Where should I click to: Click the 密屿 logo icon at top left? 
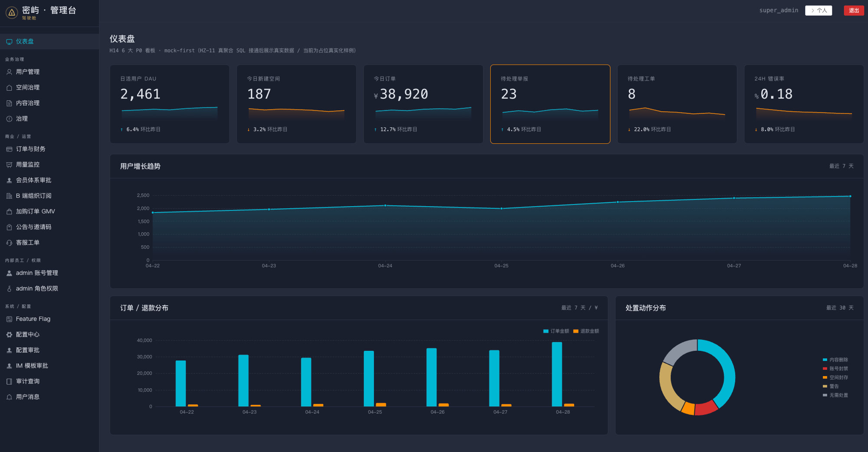(12, 13)
